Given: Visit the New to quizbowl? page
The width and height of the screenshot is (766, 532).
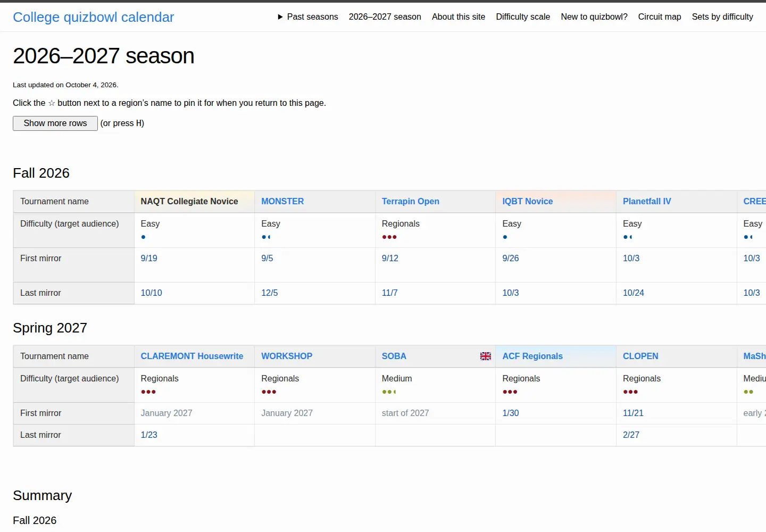Looking at the screenshot, I should pos(594,17).
